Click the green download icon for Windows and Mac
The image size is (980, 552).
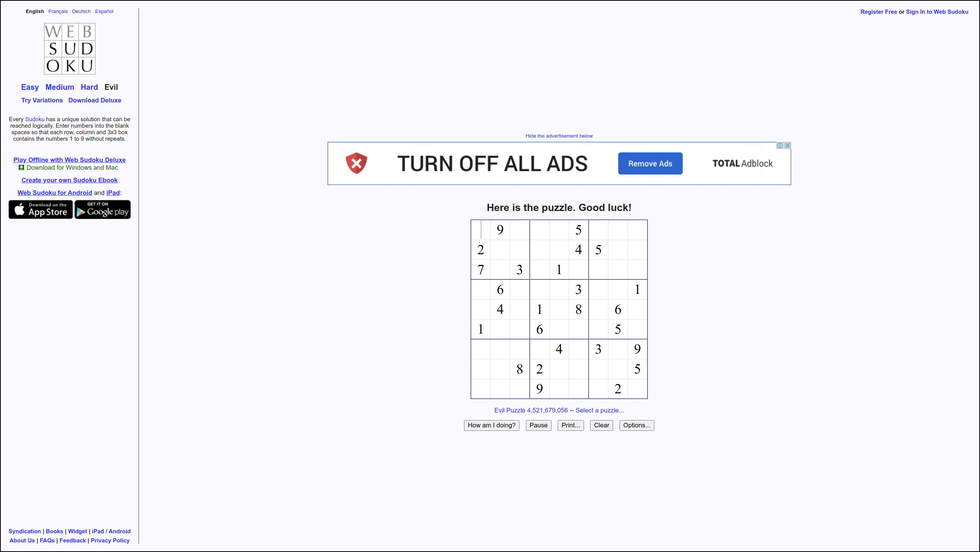pos(21,167)
